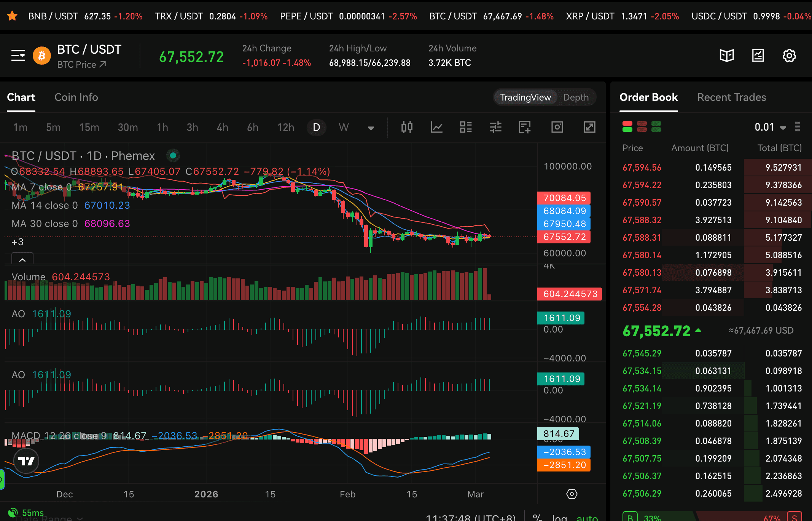Expand the chart to fullscreen
Image resolution: width=812 pixels, height=521 pixels.
(589, 127)
